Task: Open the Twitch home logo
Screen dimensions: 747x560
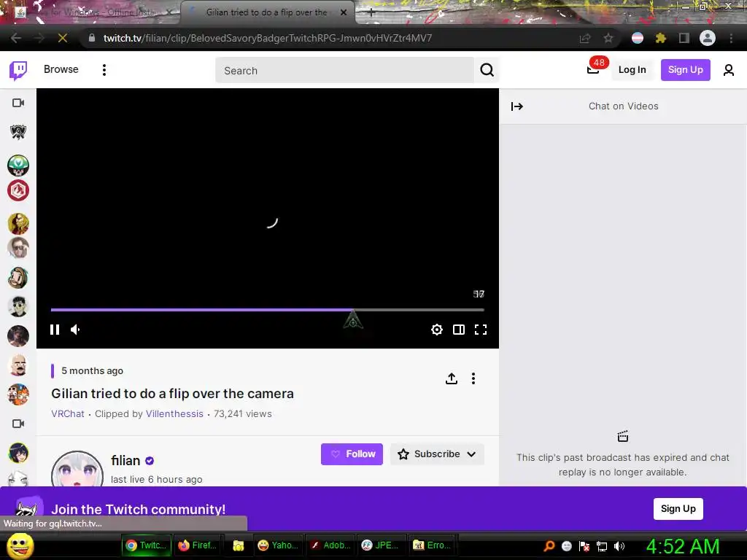Action: click(x=18, y=70)
